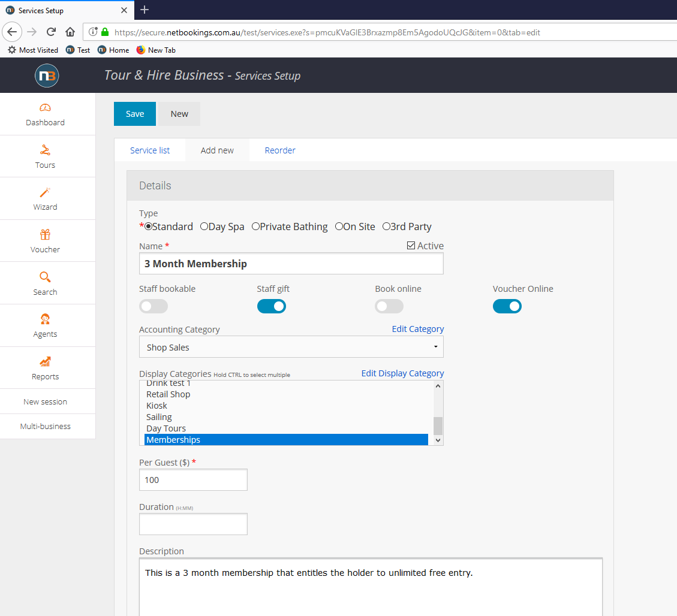Viewport: 677px width, 616px height.
Task: Click the Display Categories scrollbar thumb
Action: pyautogui.click(x=438, y=426)
